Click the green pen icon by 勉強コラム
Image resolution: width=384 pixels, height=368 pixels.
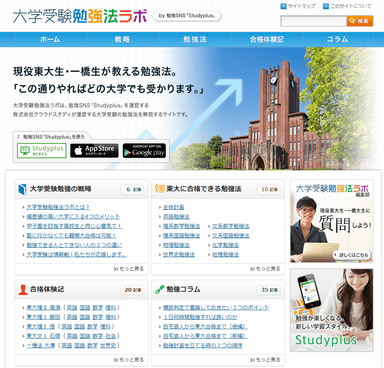click(x=160, y=289)
